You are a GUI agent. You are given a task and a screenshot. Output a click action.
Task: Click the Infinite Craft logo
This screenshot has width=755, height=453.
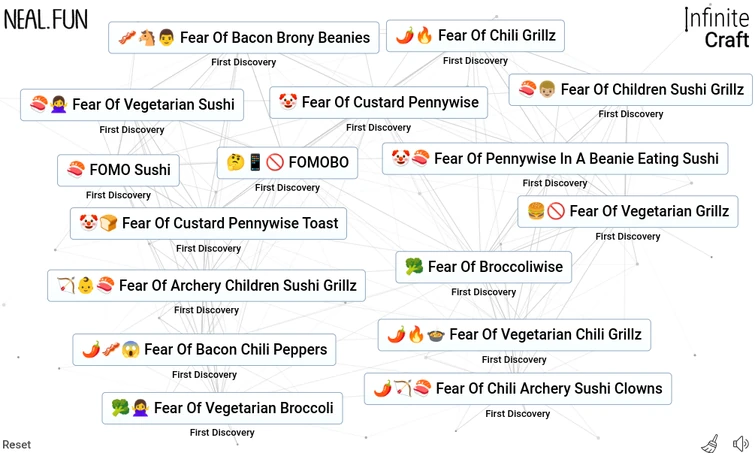coord(716,28)
